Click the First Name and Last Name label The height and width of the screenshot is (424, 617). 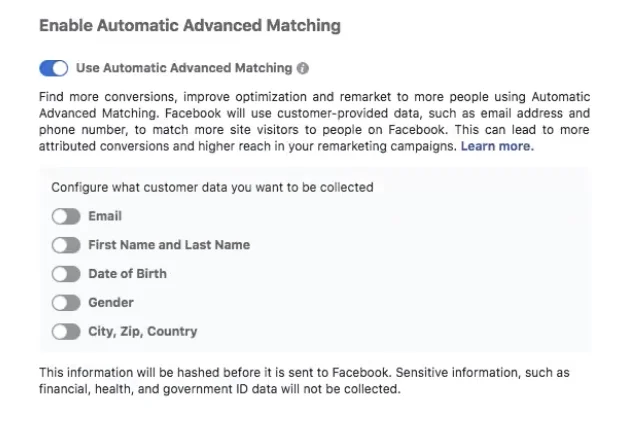tap(169, 245)
